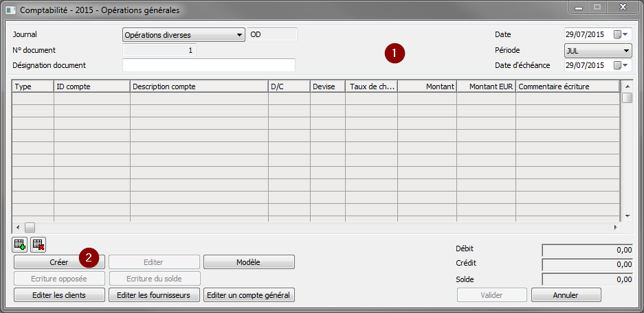This screenshot has height=313, width=644.
Task: Expand the Période dropdown showing JUL
Action: click(x=626, y=50)
